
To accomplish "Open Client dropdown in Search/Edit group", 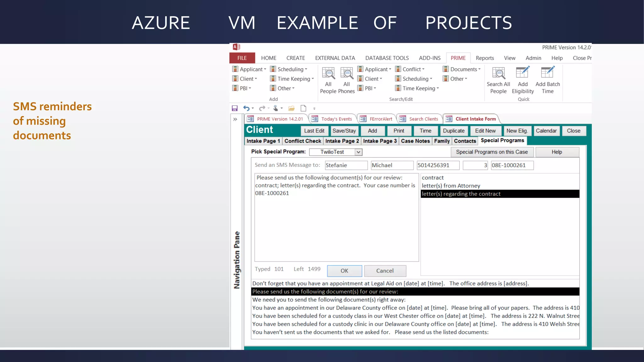I will [x=370, y=79].
